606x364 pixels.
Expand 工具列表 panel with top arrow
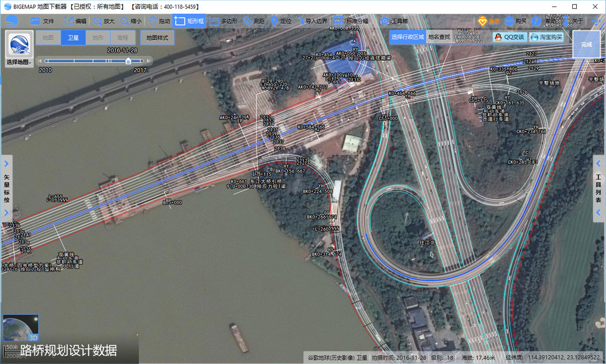coord(599,164)
